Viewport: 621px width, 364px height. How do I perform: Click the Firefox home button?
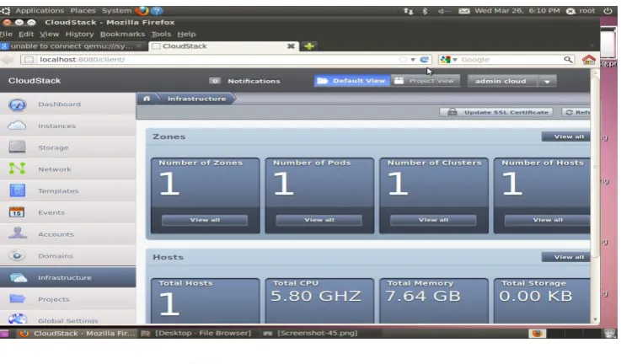[588, 60]
